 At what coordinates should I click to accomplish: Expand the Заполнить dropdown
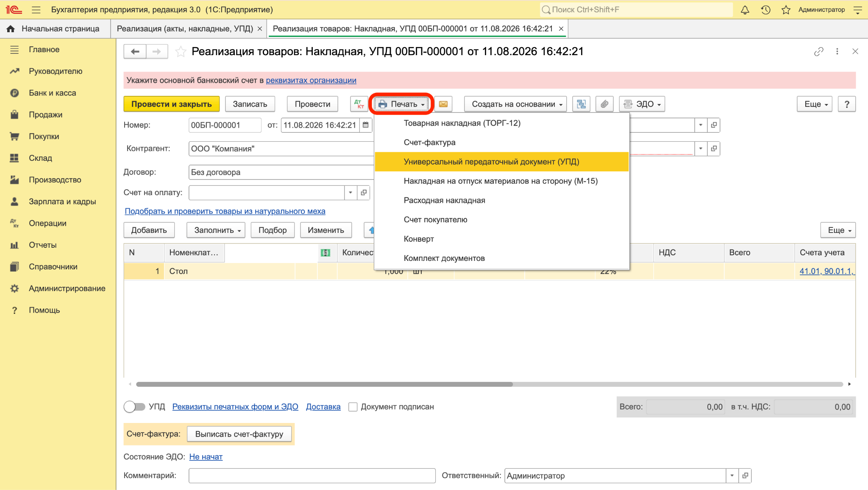coord(216,230)
